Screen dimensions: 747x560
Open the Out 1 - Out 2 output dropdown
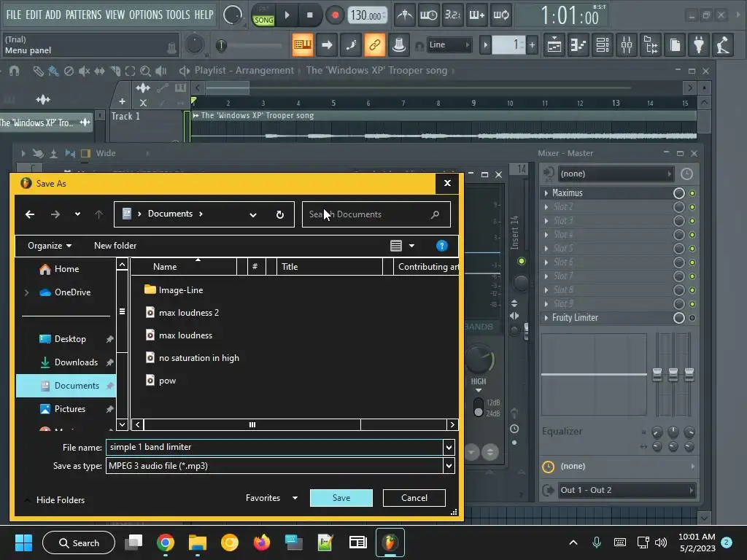625,490
